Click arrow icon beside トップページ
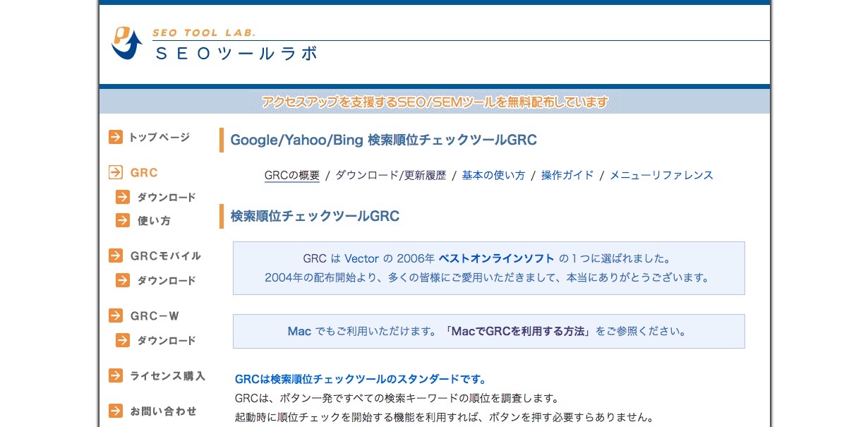The image size is (868, 427). click(116, 137)
